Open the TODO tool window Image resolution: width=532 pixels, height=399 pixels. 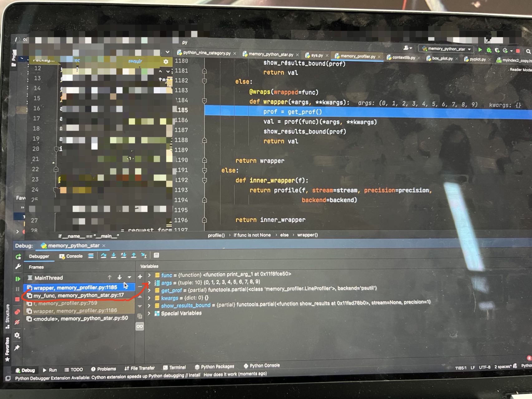click(74, 370)
